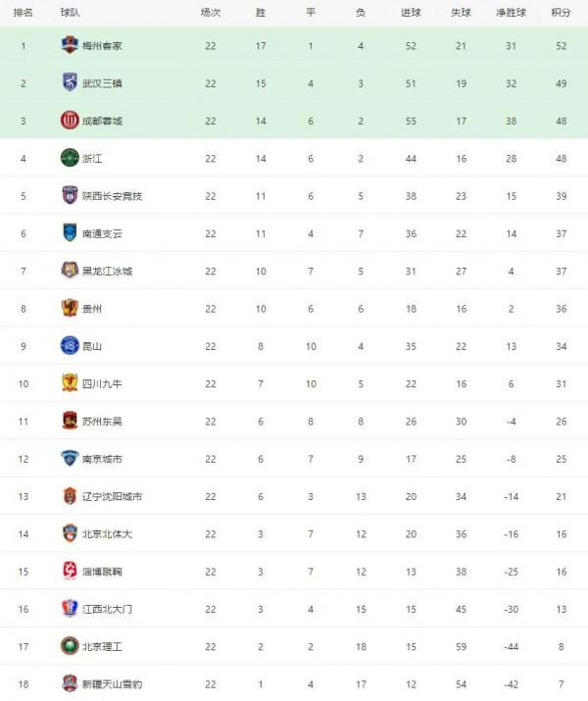
Task: Click the 成都蓉城 red logo
Action: click(70, 121)
